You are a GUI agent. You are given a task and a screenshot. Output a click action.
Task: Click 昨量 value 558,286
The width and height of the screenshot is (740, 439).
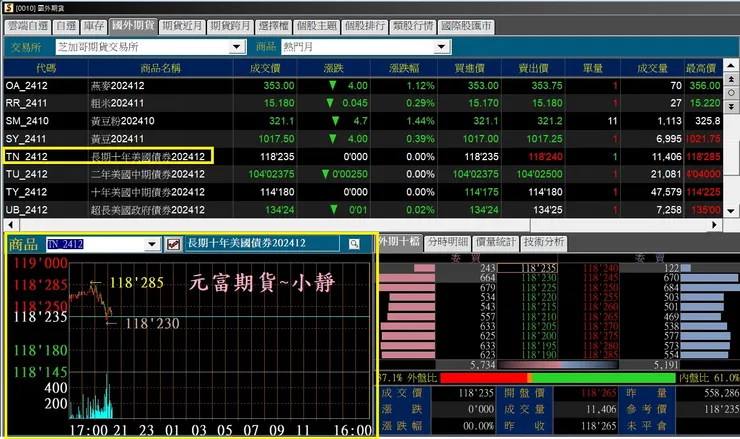[721, 393]
